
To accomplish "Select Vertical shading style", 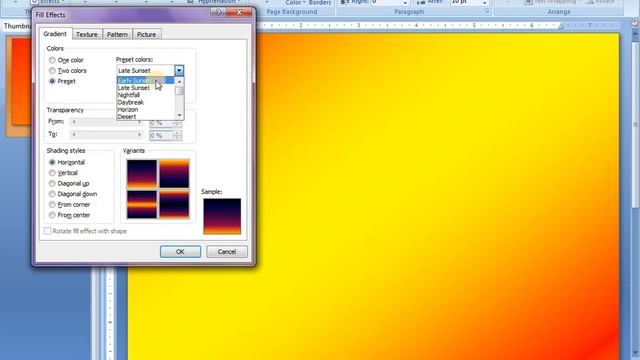I will 52,173.
